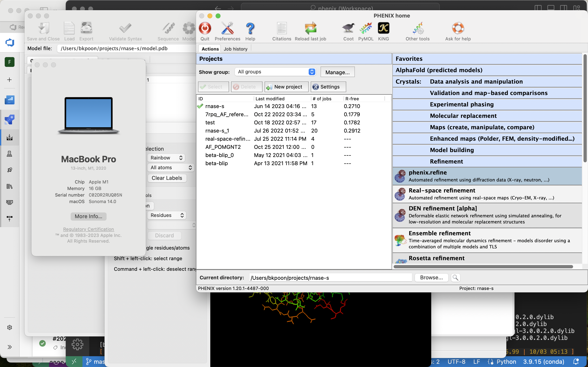The width and height of the screenshot is (588, 367).
Task: Open PHENIX Preferences
Action: 227,28
